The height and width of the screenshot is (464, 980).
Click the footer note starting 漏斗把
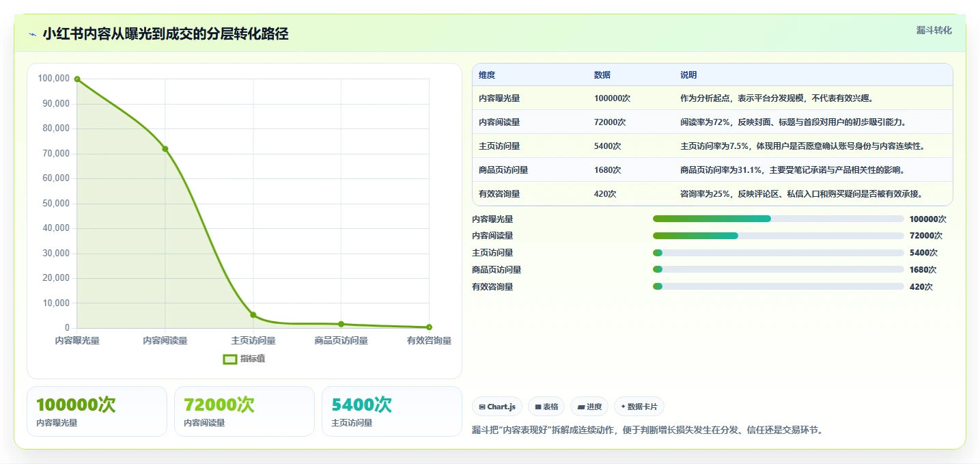[647, 431]
